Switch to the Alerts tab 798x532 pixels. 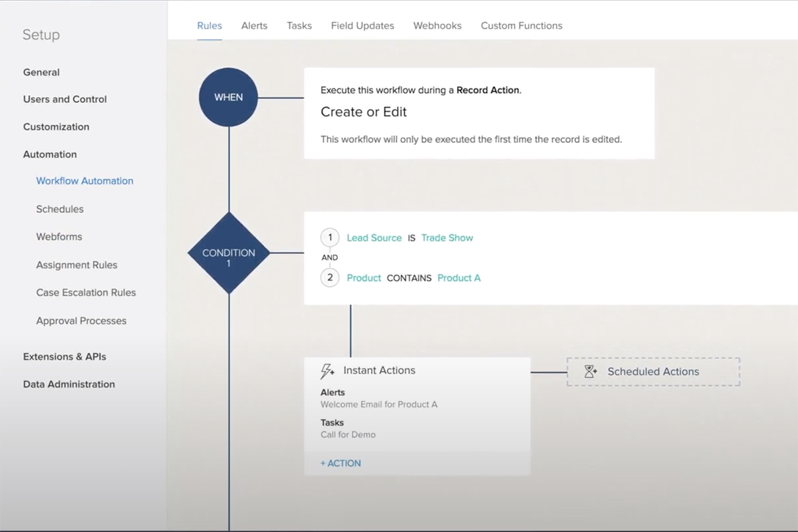[x=254, y=25]
